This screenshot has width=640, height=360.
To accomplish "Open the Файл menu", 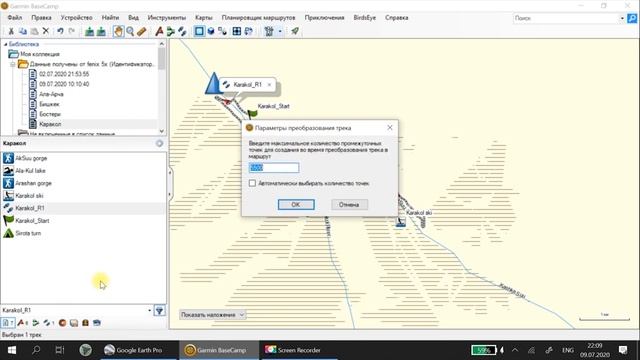I will coord(15,18).
